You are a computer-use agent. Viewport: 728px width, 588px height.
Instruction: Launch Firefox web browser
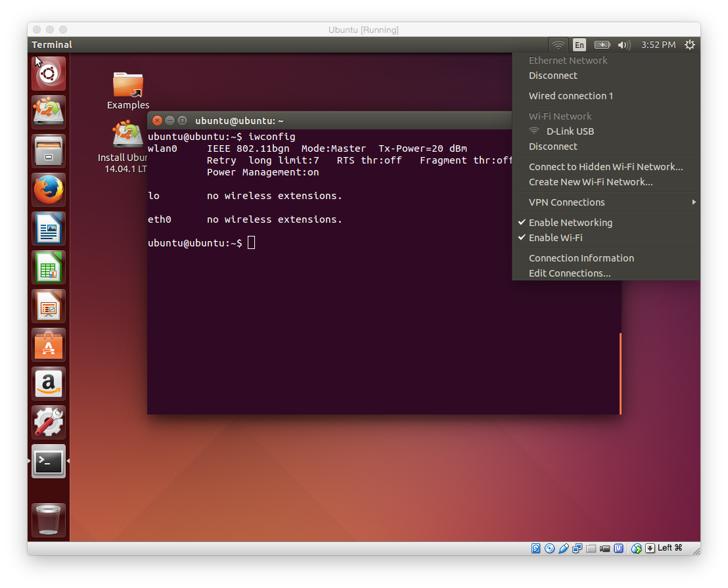click(49, 189)
